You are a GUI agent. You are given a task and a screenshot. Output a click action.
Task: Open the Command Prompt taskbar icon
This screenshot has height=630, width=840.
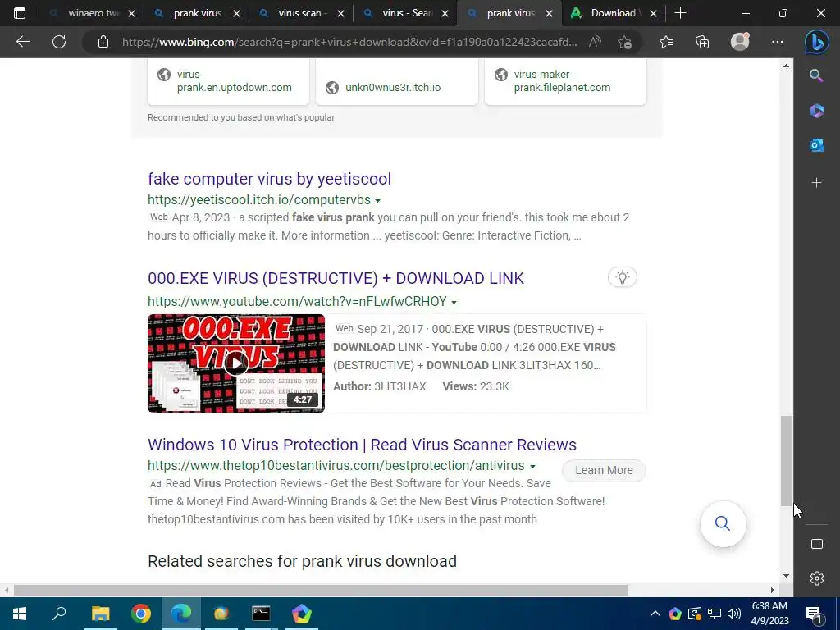[261, 614]
